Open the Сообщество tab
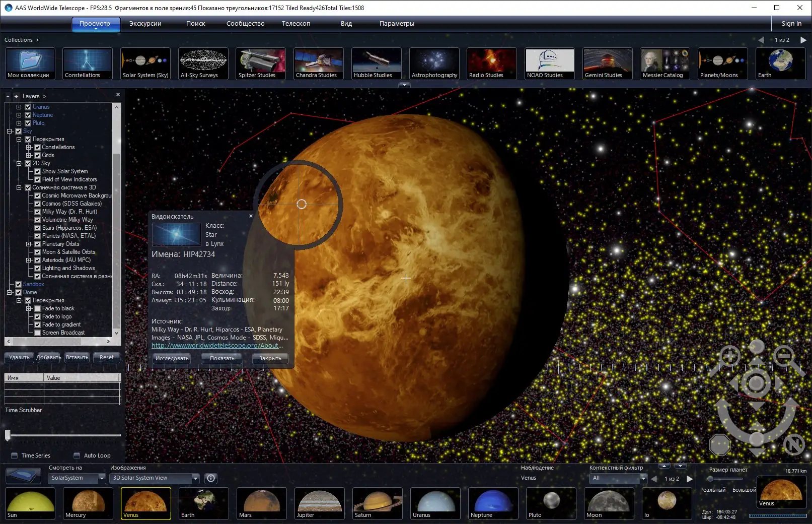The width and height of the screenshot is (812, 524). tap(245, 24)
